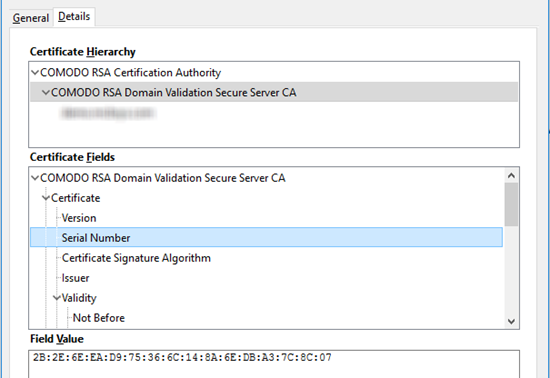Collapse COMODO RSA Certification Authority hierarchy node
The height and width of the screenshot is (378, 550).
click(x=35, y=73)
